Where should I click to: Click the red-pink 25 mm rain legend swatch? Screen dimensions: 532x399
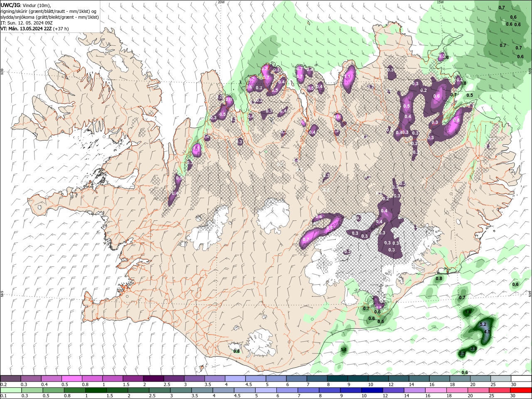(x=500, y=390)
